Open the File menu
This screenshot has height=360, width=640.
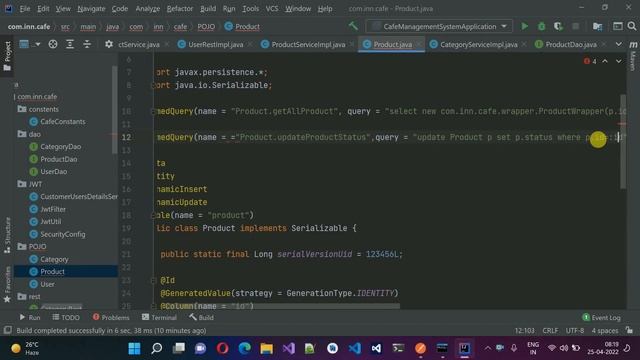[x=24, y=8]
